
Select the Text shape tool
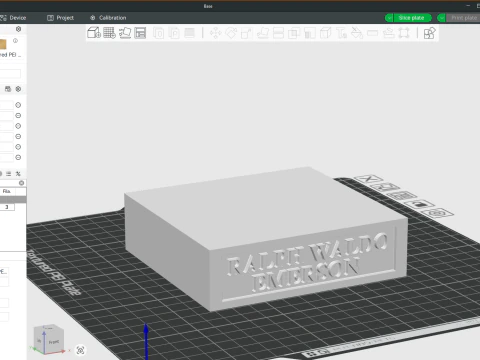[x=341, y=33]
